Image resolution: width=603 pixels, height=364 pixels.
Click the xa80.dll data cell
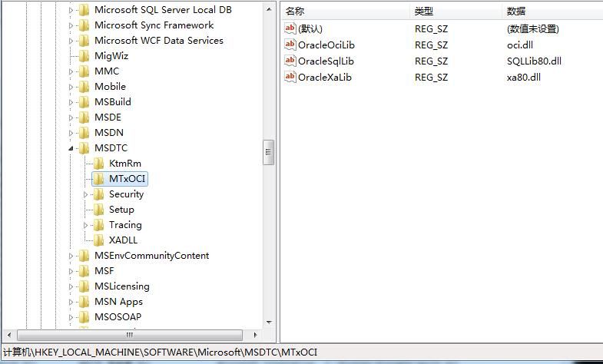point(523,78)
